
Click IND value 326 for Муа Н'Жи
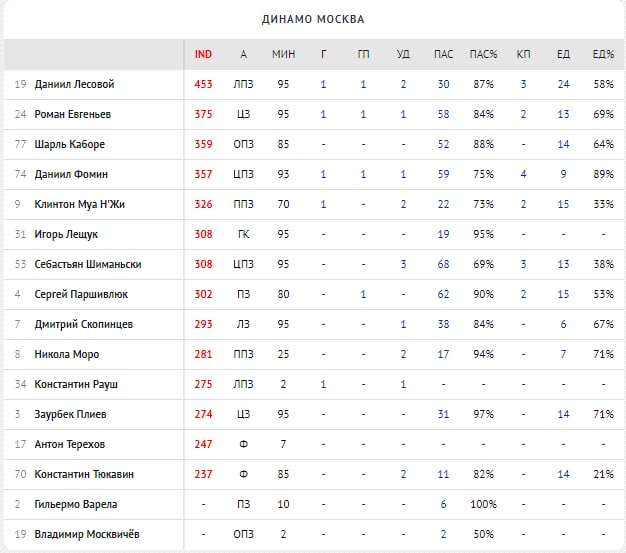[x=203, y=204]
